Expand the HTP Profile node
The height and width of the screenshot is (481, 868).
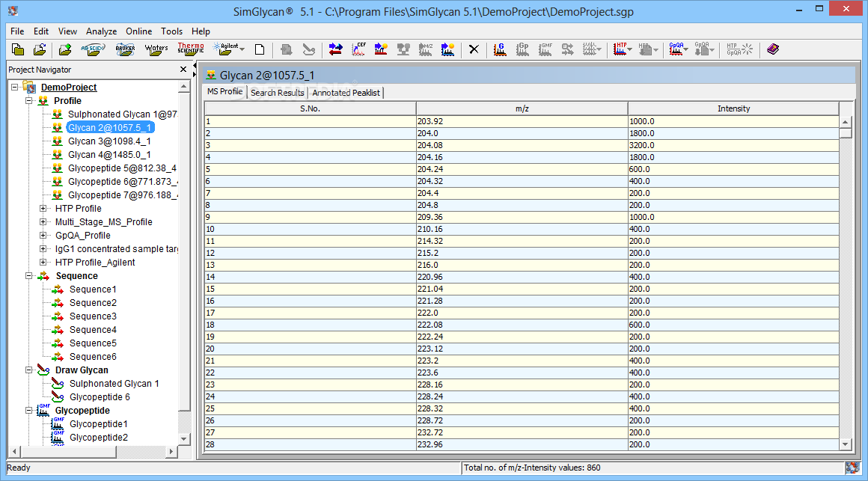(x=43, y=208)
